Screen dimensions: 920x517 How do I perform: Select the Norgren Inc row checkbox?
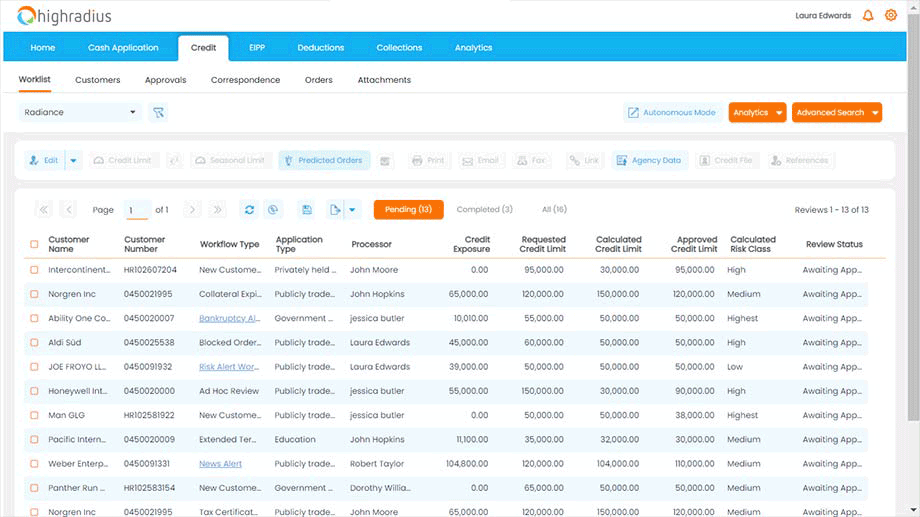coord(34,295)
